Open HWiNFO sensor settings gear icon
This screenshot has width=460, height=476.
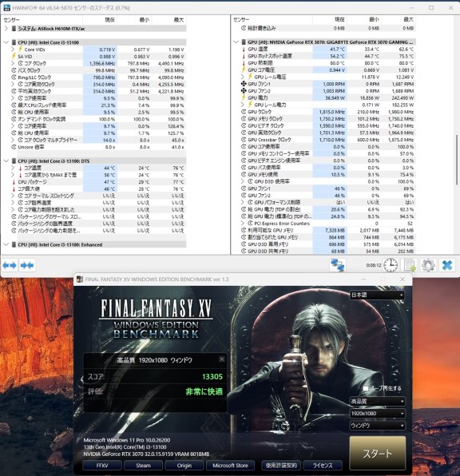pyautogui.click(x=428, y=265)
